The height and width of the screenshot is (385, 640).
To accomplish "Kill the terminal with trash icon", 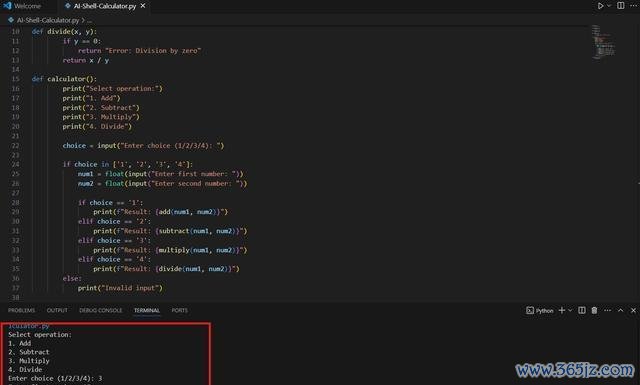I will pos(594,310).
